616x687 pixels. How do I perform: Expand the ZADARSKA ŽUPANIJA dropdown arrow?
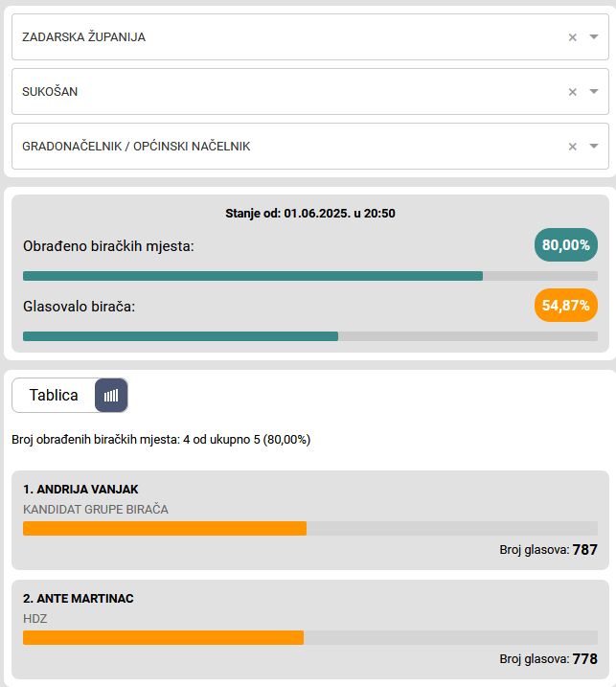pos(594,37)
